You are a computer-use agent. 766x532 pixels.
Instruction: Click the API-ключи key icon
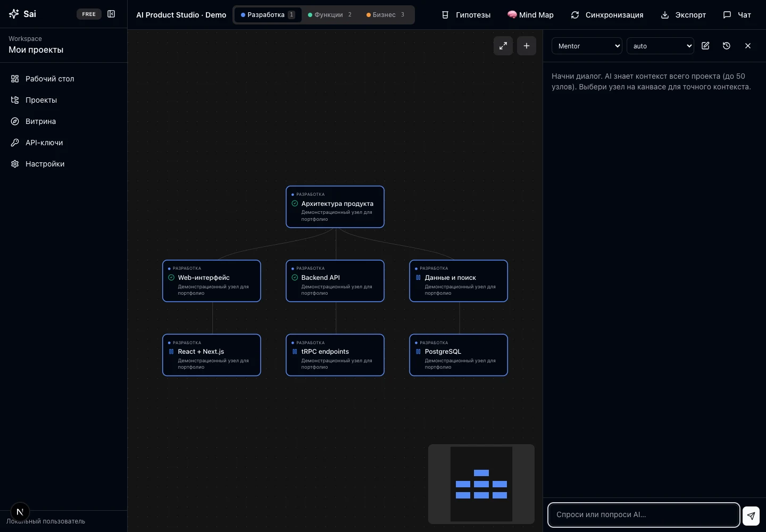tap(15, 143)
